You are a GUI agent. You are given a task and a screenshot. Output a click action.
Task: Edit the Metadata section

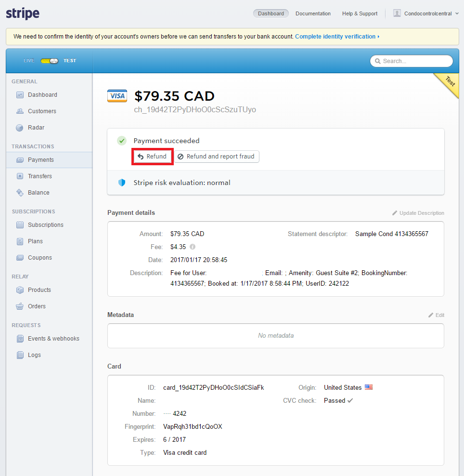pos(436,315)
